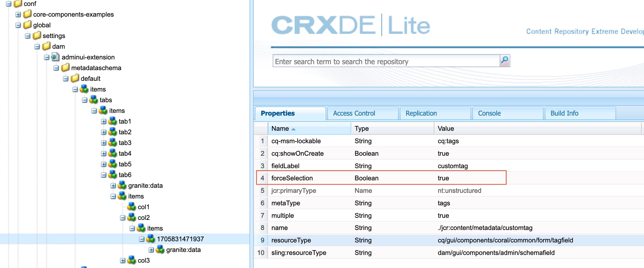Click the tabs node cube icon

94,100
